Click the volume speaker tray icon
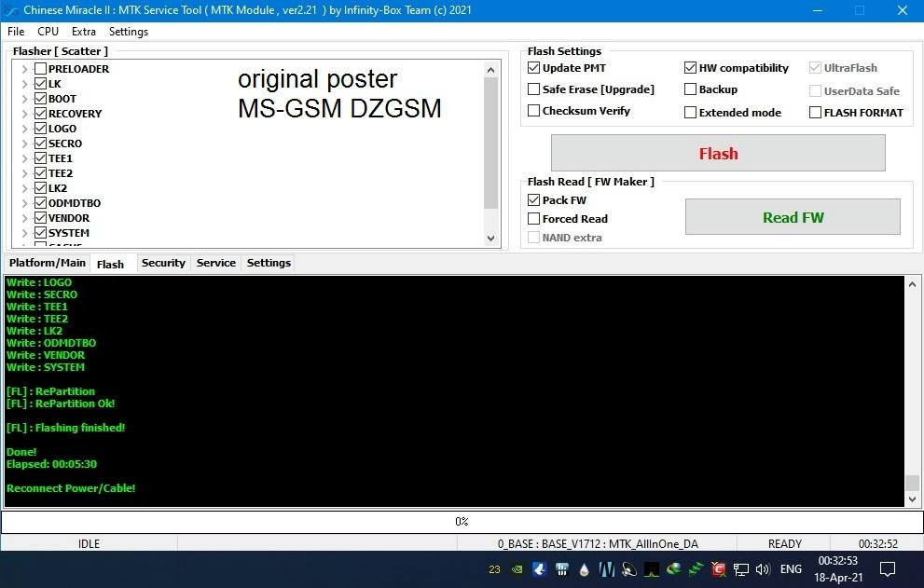 point(763,569)
